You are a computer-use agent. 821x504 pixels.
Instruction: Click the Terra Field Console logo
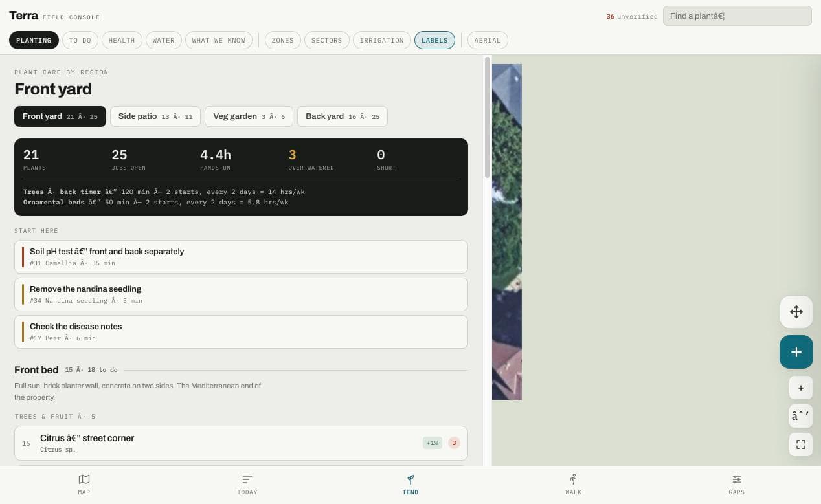54,16
